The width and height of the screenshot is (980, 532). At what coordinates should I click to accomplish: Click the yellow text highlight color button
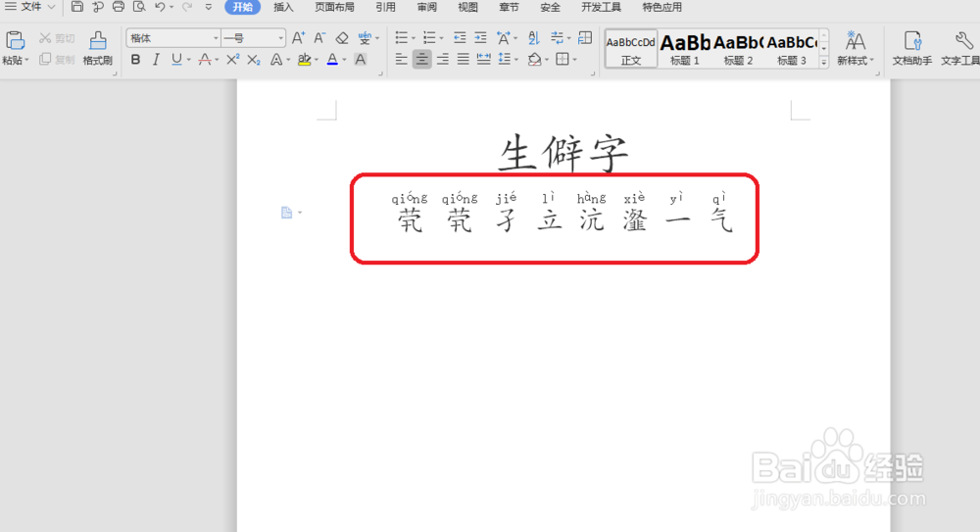304,60
